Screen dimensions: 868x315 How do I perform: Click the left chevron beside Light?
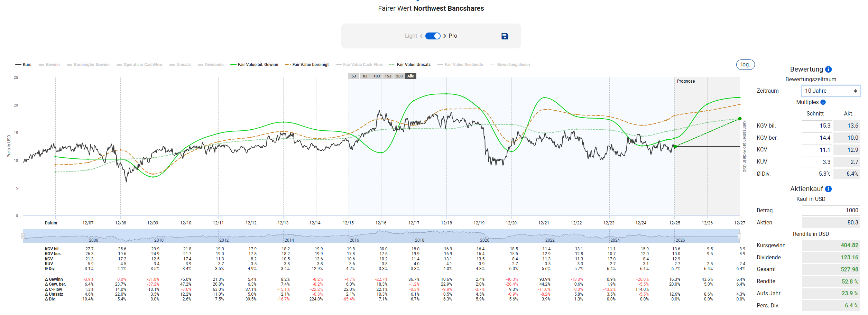tap(421, 36)
